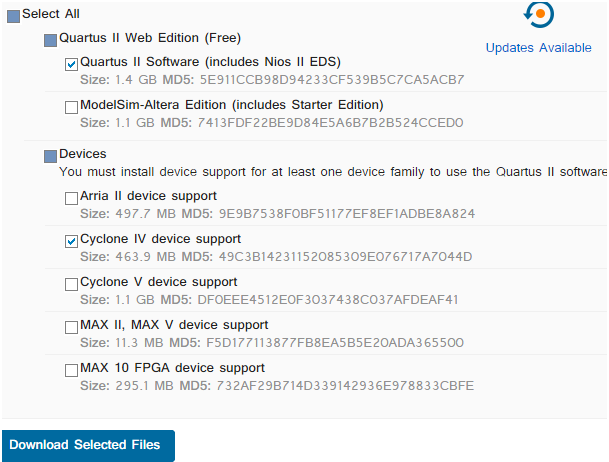This screenshot has width=609, height=462.
Task: Click the Select All label text
Action: pos(51,14)
